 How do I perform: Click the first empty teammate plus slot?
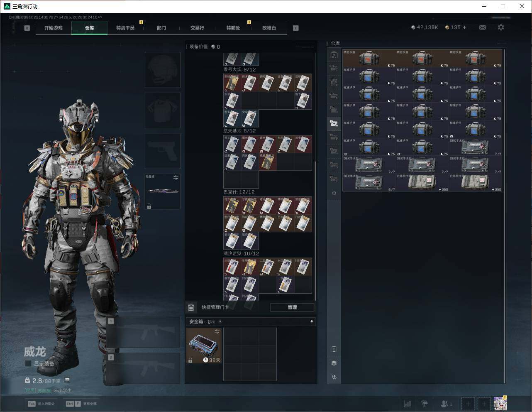click(x=468, y=403)
